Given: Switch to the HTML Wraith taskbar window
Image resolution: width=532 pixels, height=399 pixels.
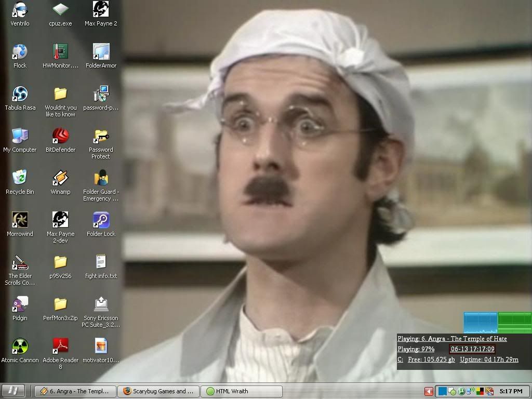Looking at the screenshot, I should 242,391.
